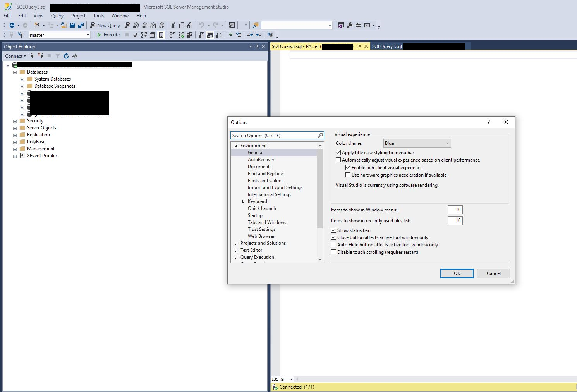Viewport: 577px width, 392px height.
Task: Click the Properties wrench icon
Action: pyautogui.click(x=350, y=25)
